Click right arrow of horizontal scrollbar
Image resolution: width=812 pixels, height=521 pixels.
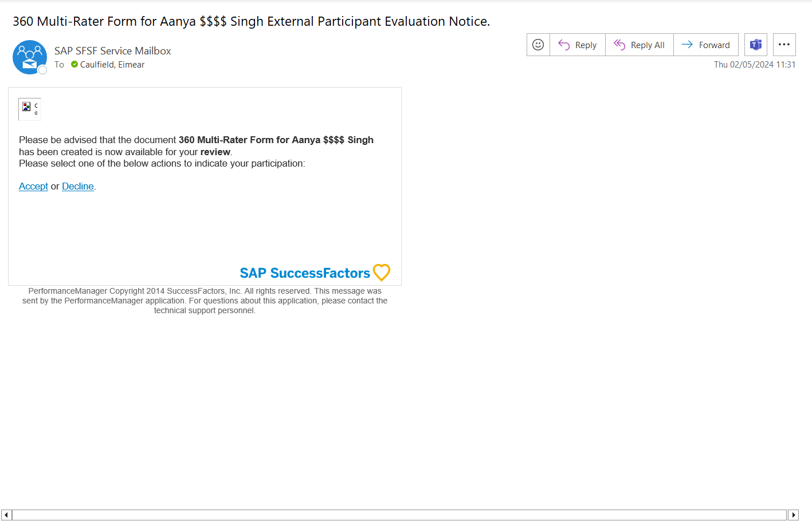[794, 515]
